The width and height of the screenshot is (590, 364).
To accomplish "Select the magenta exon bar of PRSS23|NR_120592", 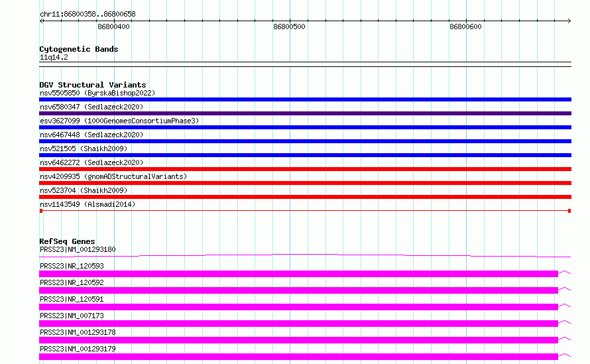I will coord(298,290).
